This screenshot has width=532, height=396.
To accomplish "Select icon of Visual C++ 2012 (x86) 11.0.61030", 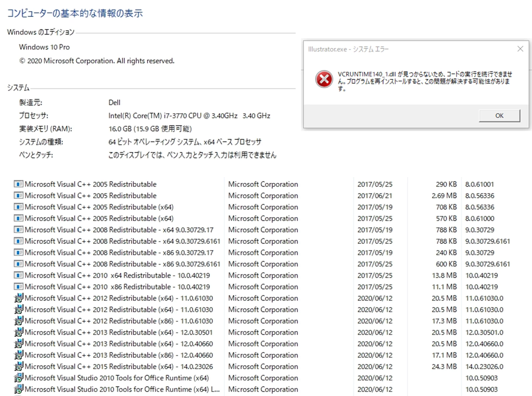I will [x=19, y=321].
